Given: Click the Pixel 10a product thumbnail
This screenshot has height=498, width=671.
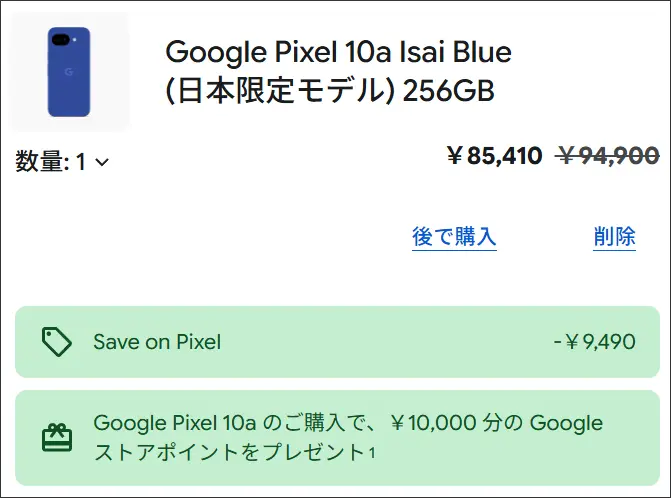Looking at the screenshot, I should (x=69, y=72).
